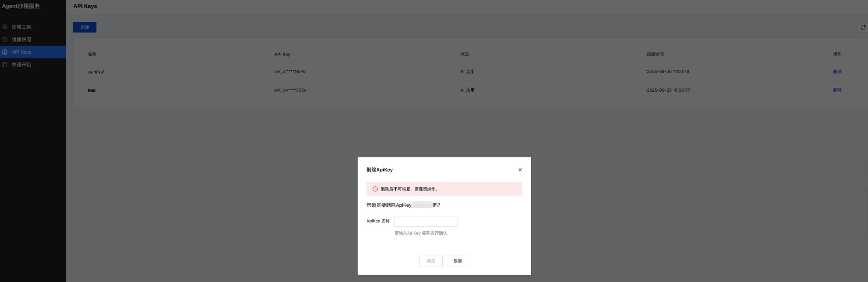Viewport: 868px width, 282px height.
Task: Click the 新建 button
Action: pyautogui.click(x=85, y=27)
